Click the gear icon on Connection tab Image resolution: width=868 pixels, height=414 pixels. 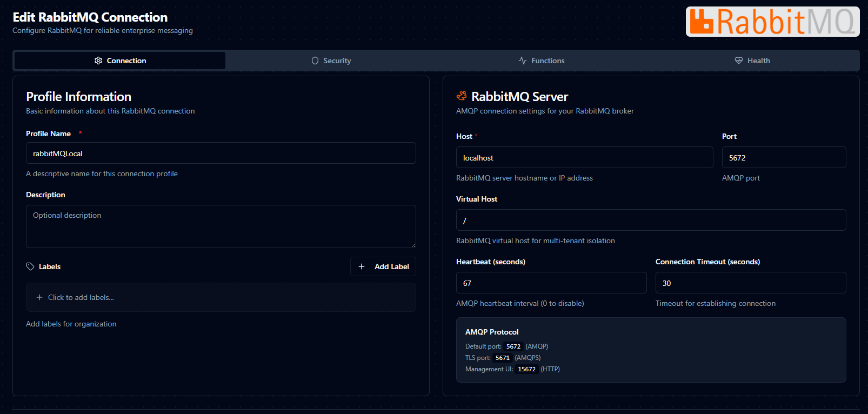tap(98, 61)
